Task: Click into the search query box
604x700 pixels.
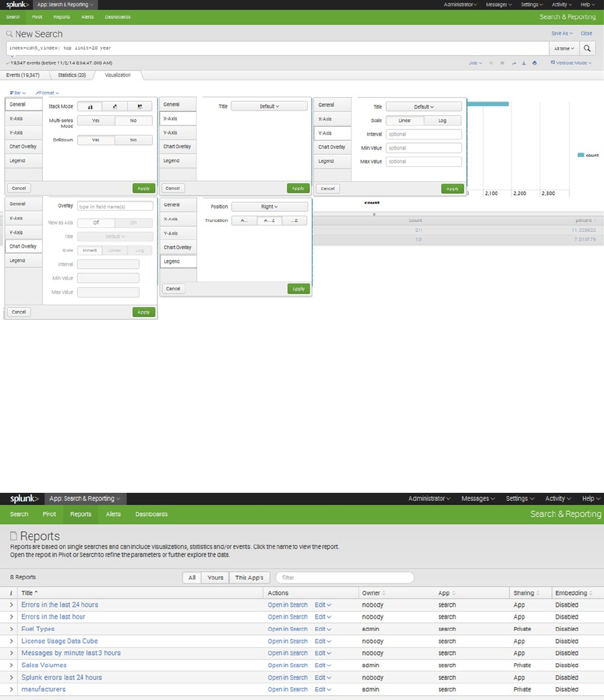Action: tap(278, 48)
